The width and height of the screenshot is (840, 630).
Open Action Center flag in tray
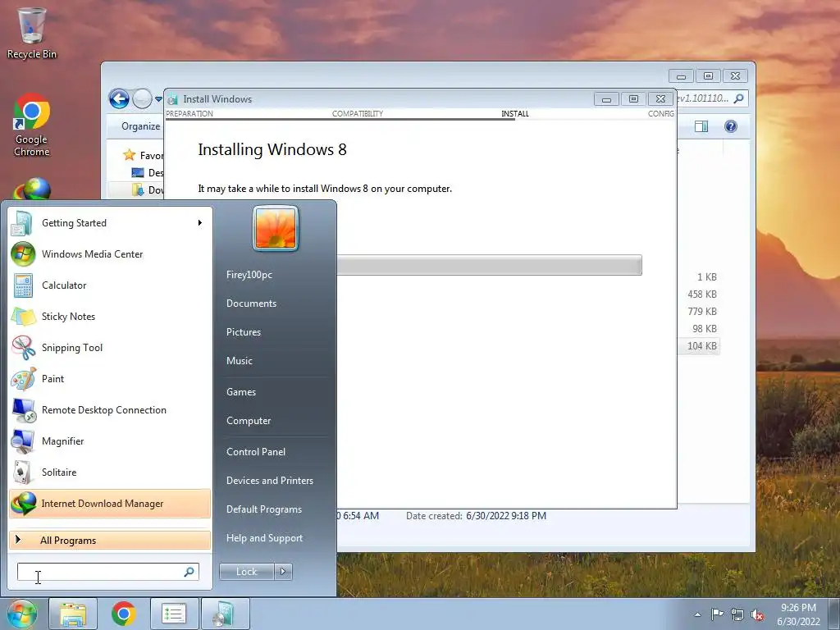point(717,614)
